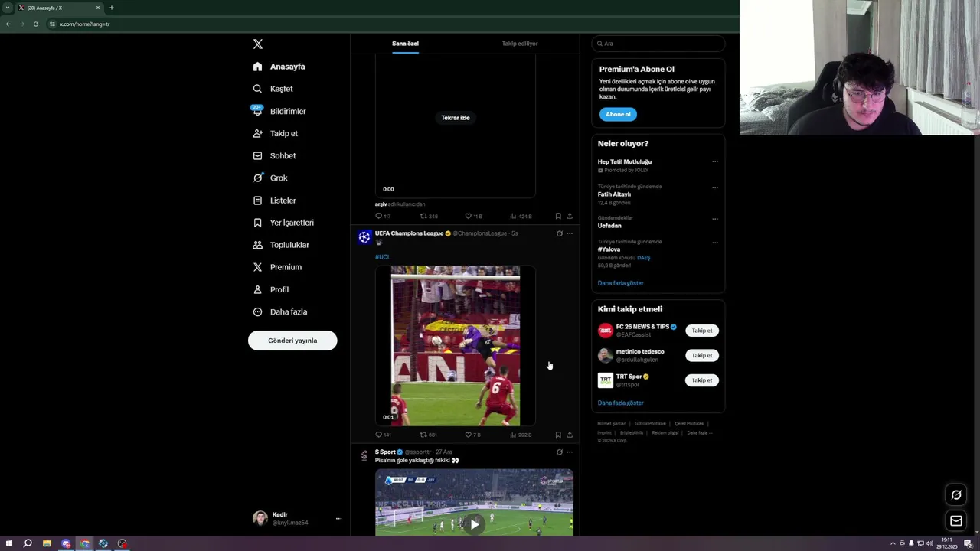The image size is (980, 551).
Task: Follow TRT Spor account
Action: [702, 380]
